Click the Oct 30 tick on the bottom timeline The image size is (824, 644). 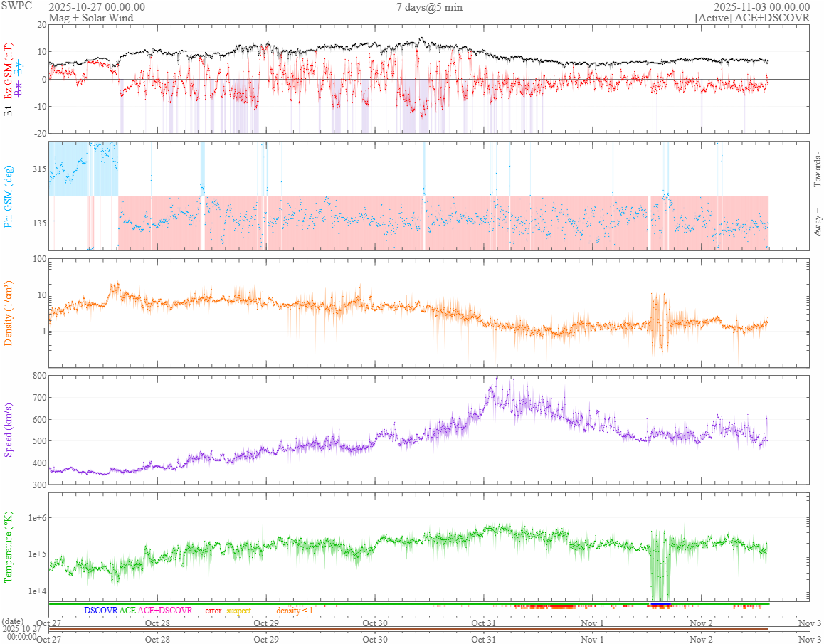[x=375, y=639]
